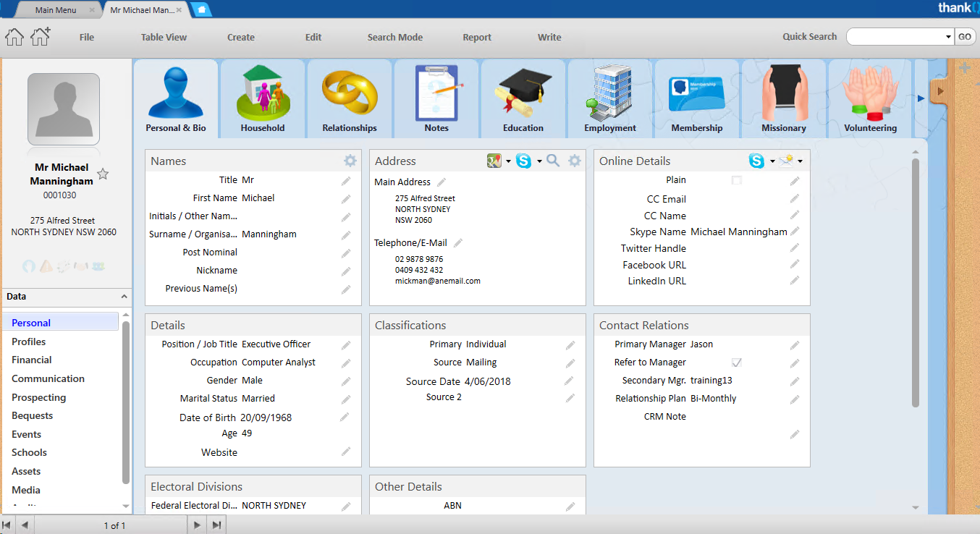Click the Google Maps icon in Address panel
980x534 pixels.
(x=494, y=161)
